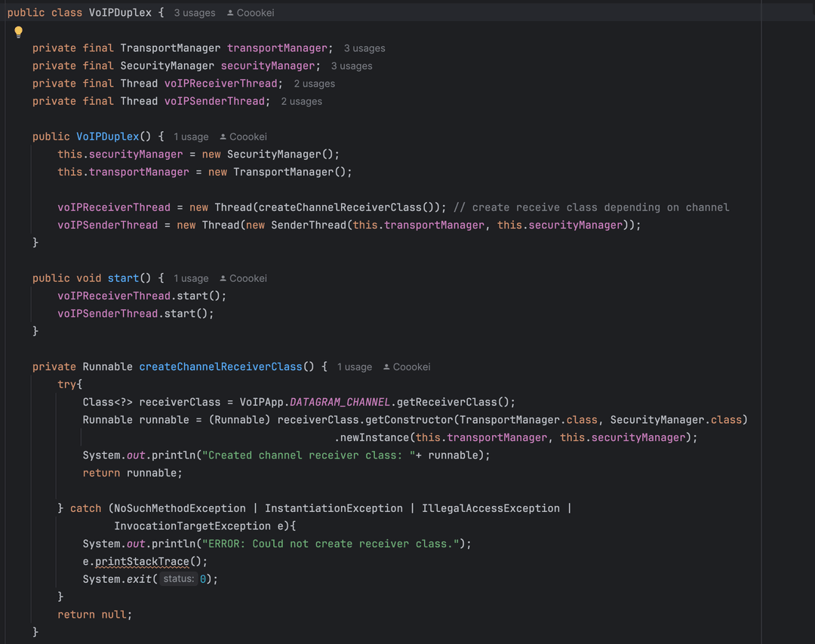Open '3 usages' hint on class VoIPDuplex
The height and width of the screenshot is (644, 815).
(x=194, y=13)
